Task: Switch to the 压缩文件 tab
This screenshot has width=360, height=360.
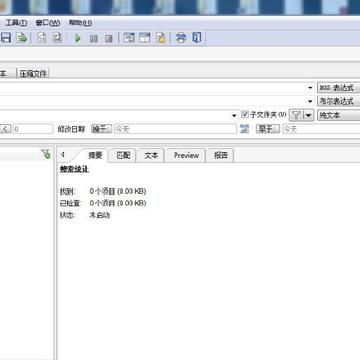Action: (33, 74)
